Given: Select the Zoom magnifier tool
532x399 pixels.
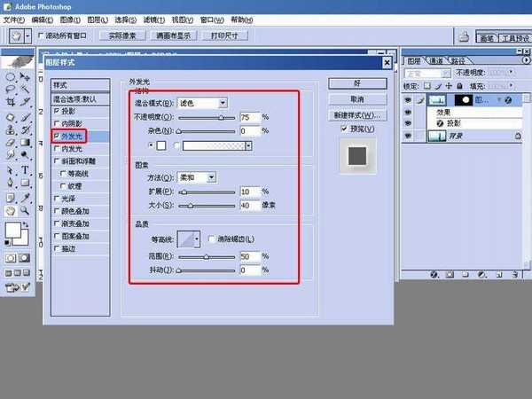Looking at the screenshot, I should coord(25,211).
